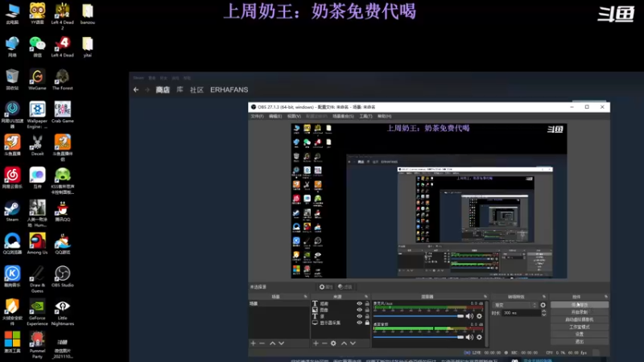Select the GeForce Experience desktop icon
The width and height of the screenshot is (644, 362).
tap(37, 312)
